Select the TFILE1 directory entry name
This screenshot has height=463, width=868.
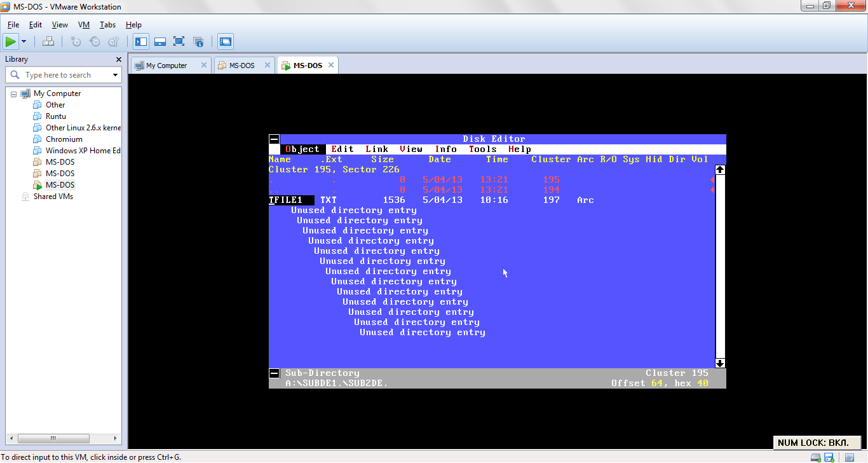click(291, 200)
